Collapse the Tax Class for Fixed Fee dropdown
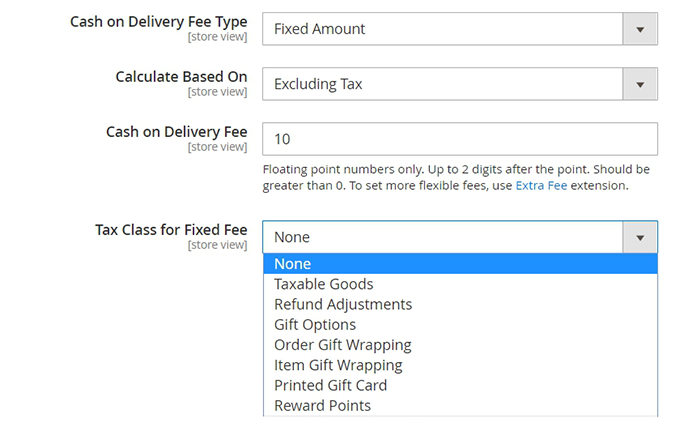The height and width of the screenshot is (427, 684). point(442,237)
